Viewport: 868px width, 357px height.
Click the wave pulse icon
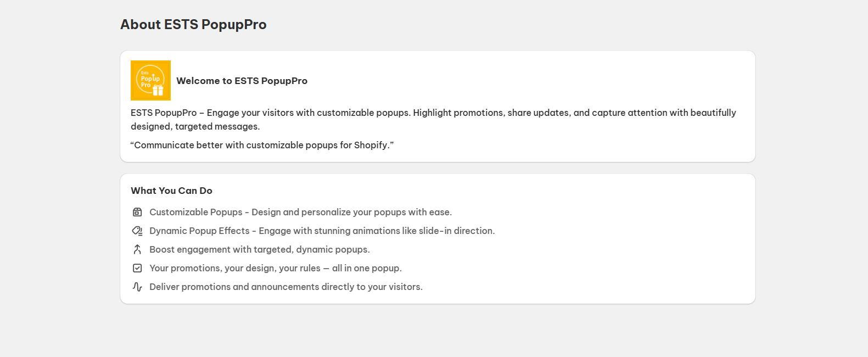(x=137, y=287)
